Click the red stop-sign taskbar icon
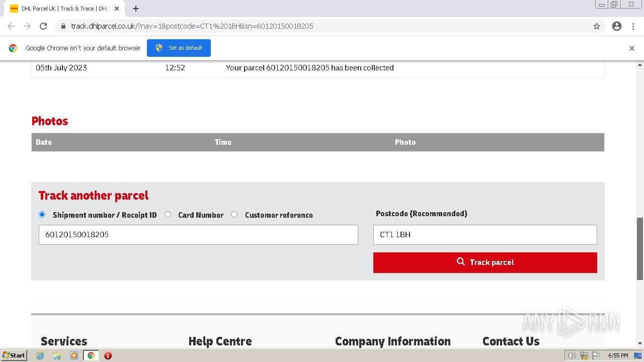 point(108,355)
